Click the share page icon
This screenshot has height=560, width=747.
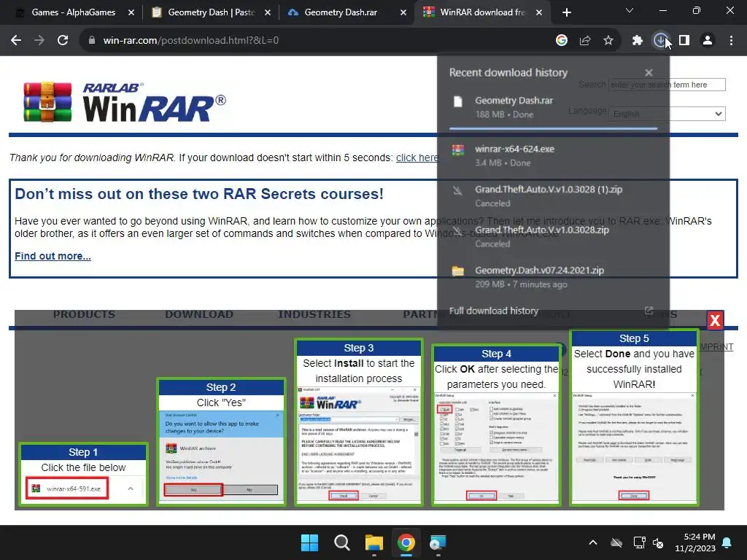585,41
